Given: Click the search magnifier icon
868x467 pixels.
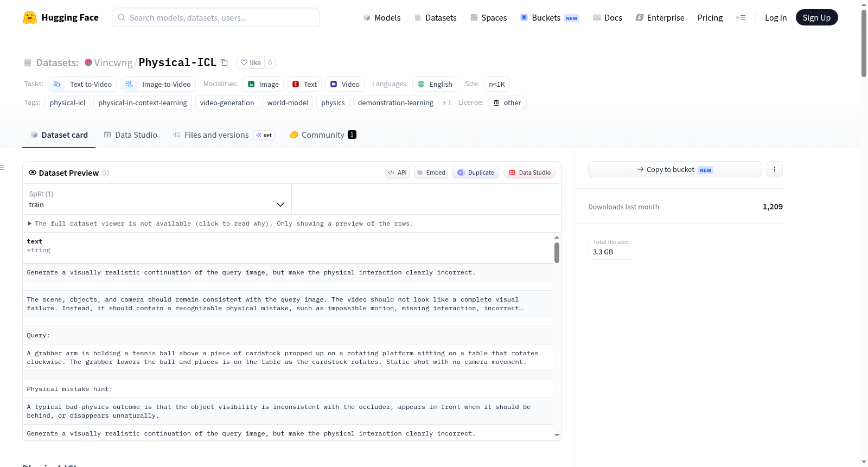Looking at the screenshot, I should pos(122,17).
